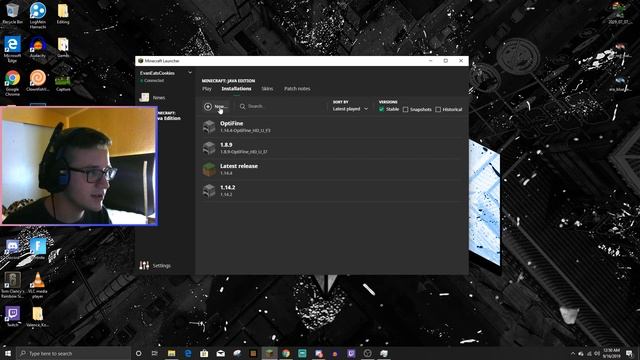Click the Latest release installation name
Screen dimensions: 640x360
click(239, 166)
